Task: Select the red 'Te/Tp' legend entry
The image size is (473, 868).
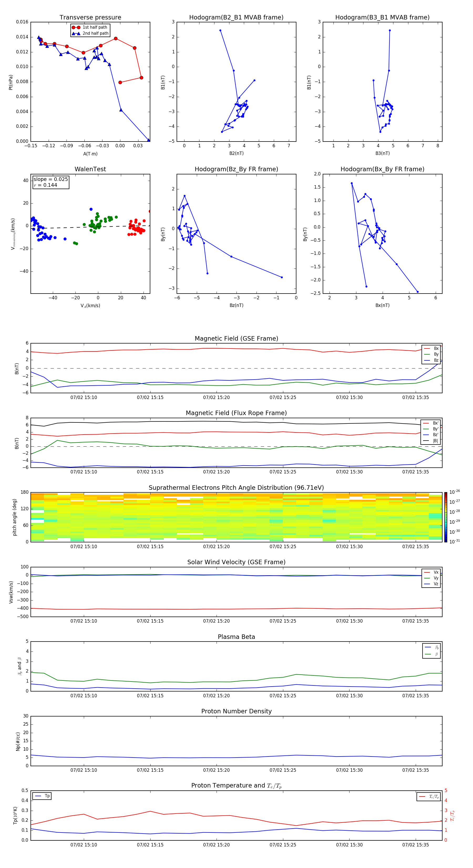Action: 429,796
